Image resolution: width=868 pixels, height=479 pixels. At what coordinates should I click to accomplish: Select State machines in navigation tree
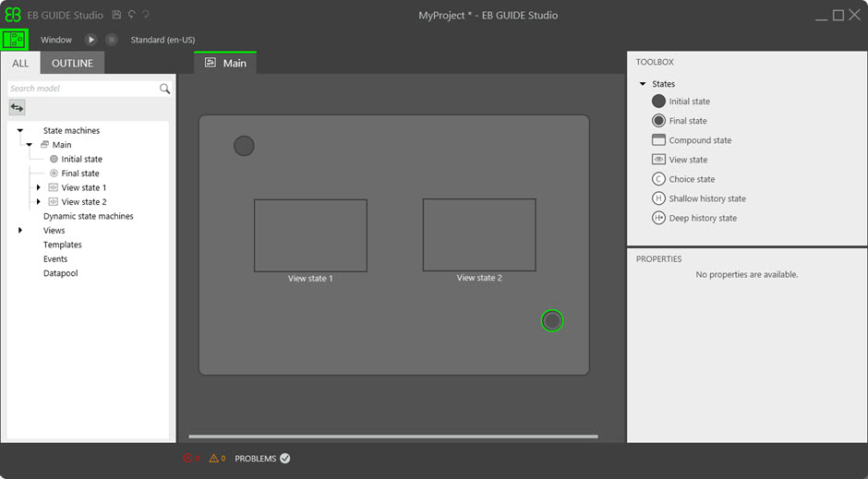[71, 130]
